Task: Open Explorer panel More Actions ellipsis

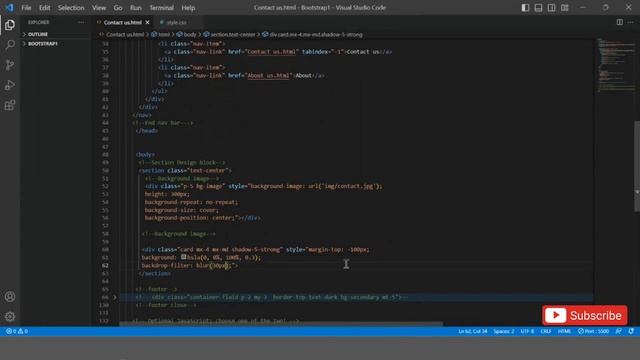Action: pyautogui.click(x=81, y=22)
